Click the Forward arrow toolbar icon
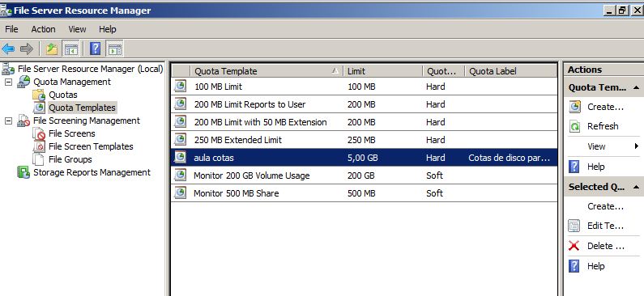Image resolution: width=644 pixels, height=296 pixels. [x=26, y=49]
